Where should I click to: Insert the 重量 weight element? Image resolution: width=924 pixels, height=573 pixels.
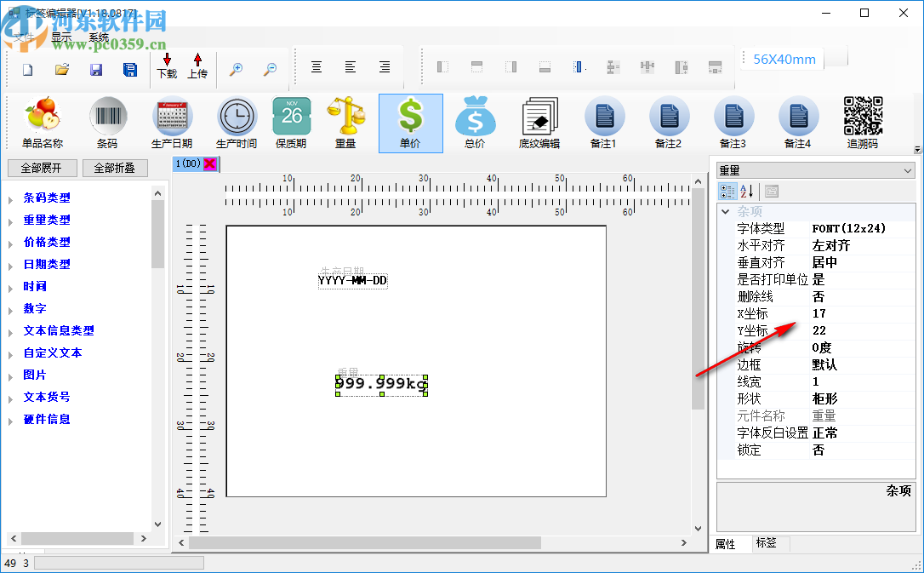pyautogui.click(x=345, y=123)
